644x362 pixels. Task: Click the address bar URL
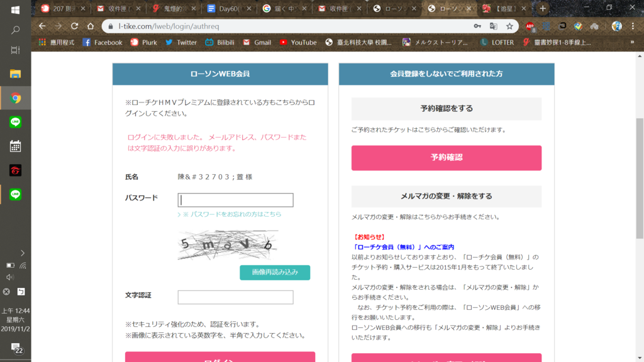169,26
